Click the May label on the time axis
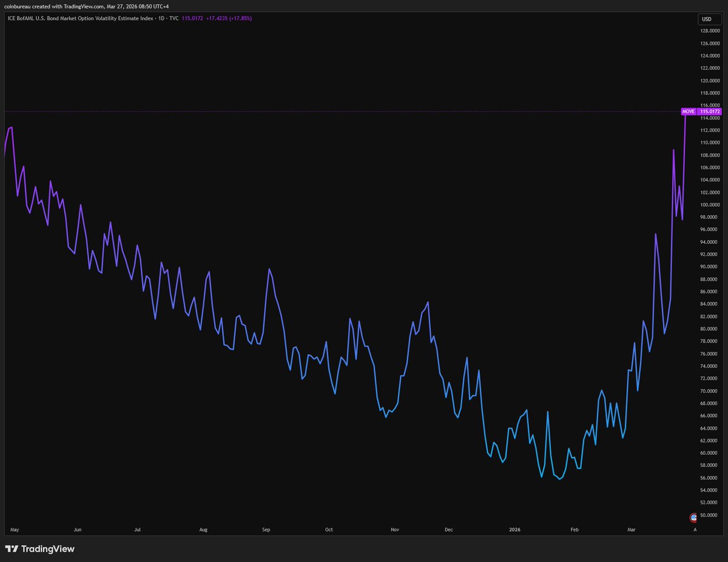Screen dimensions: 728x562 15,529
